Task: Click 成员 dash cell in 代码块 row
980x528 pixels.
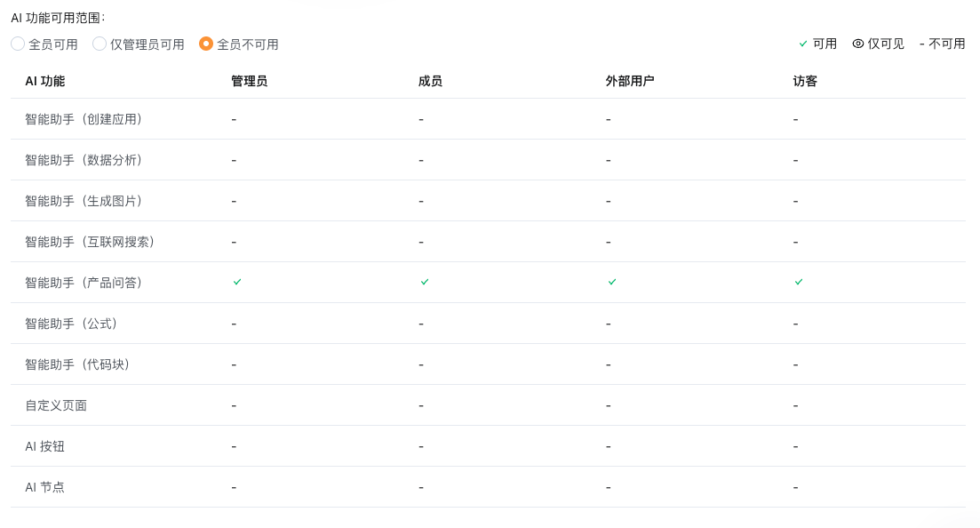Action: tap(421, 364)
